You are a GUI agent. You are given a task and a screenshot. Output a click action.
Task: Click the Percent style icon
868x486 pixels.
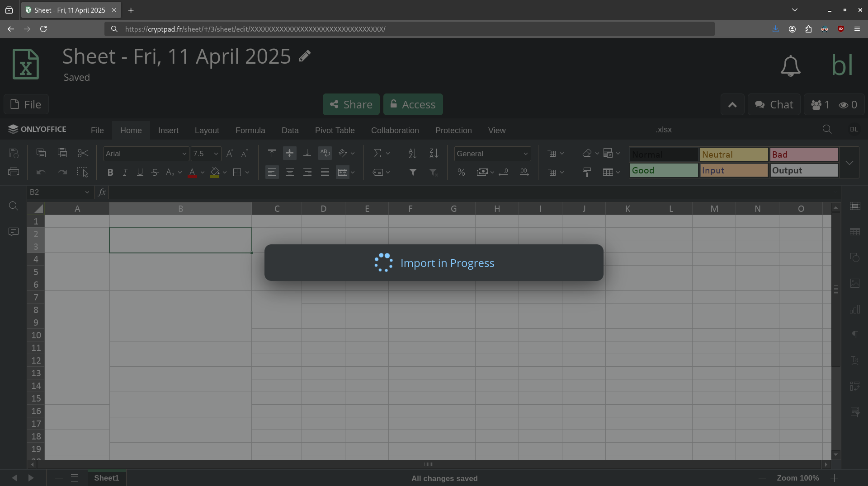pos(461,172)
